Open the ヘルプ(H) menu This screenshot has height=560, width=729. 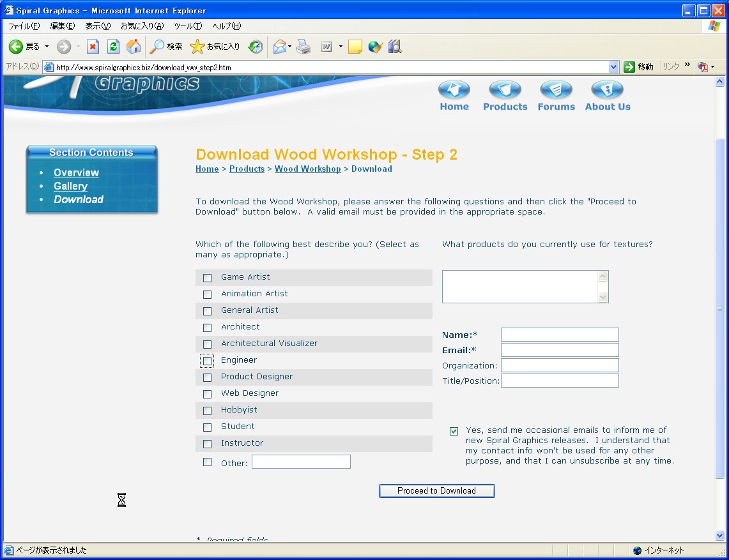[x=226, y=26]
